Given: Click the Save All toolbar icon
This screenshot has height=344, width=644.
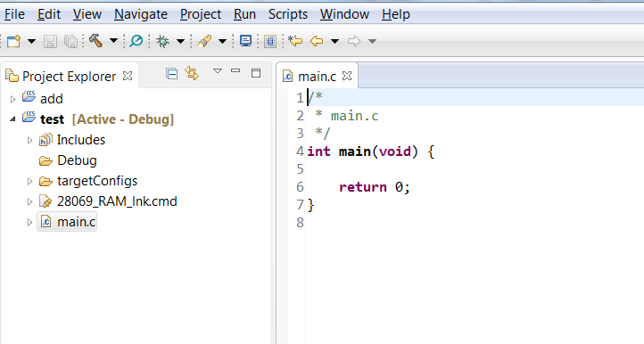Looking at the screenshot, I should [70, 41].
